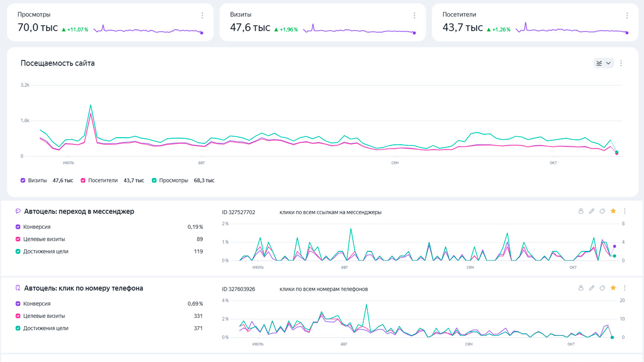The height and width of the screenshot is (362, 644).
Task: Click the tag icon for goal ID 327603926
Action: click(x=602, y=288)
